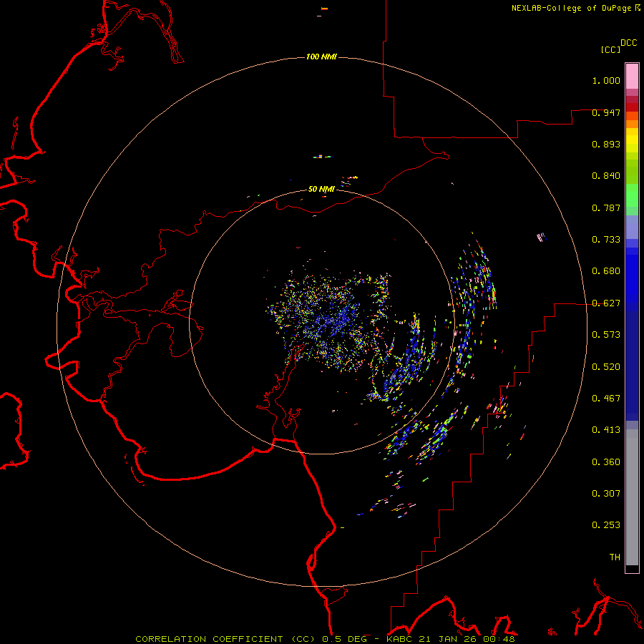Click the 0.787 color scale value
The image size is (644, 644).
pyautogui.click(x=606, y=208)
